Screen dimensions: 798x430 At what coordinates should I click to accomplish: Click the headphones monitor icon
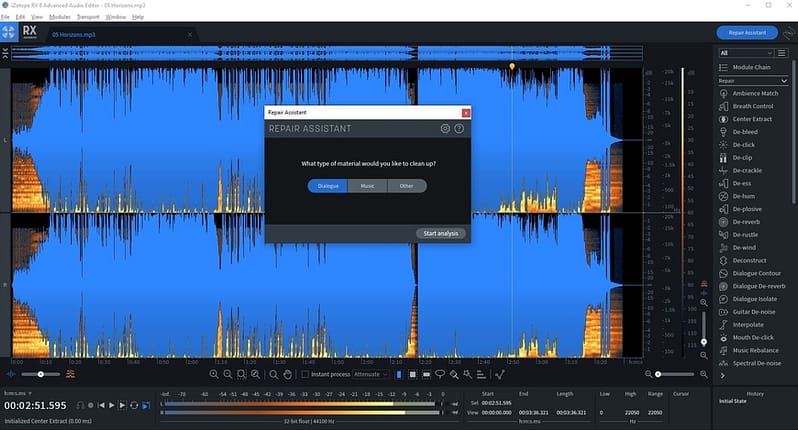coord(80,406)
